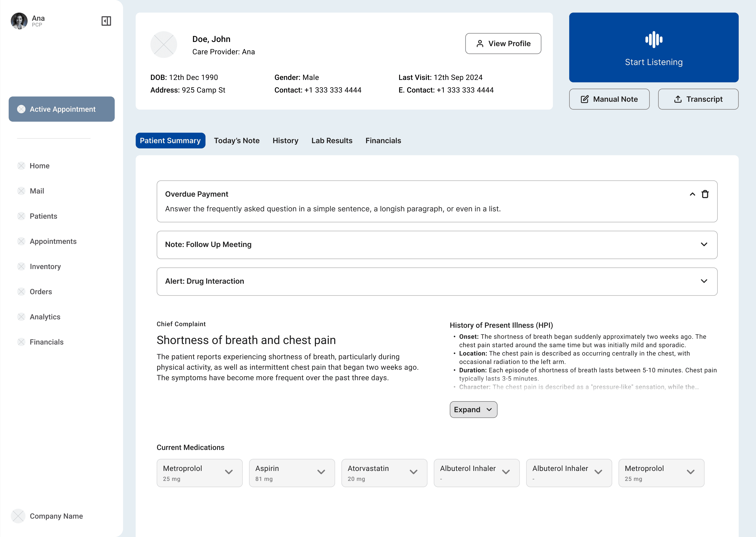Create a Manual Note
This screenshot has height=537, width=756.
tap(609, 99)
